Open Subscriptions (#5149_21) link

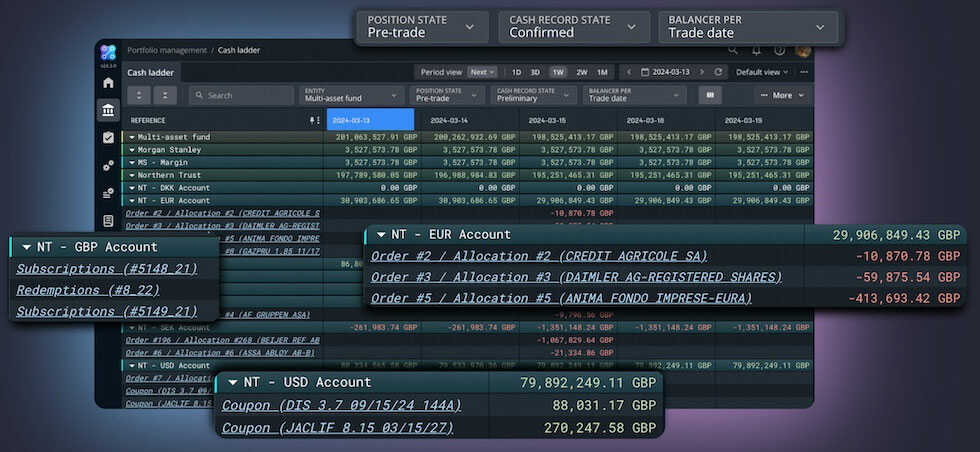tap(107, 311)
